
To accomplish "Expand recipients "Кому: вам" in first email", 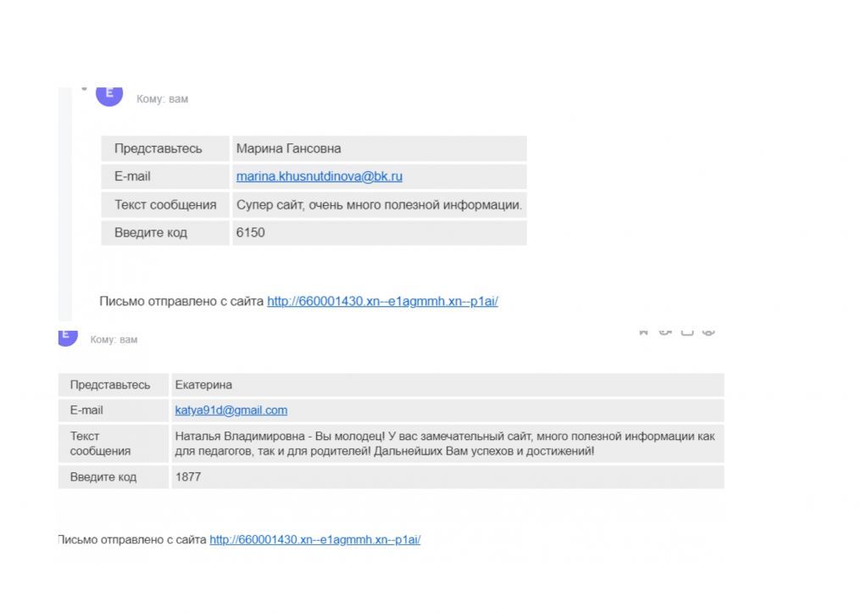I will pos(162,99).
